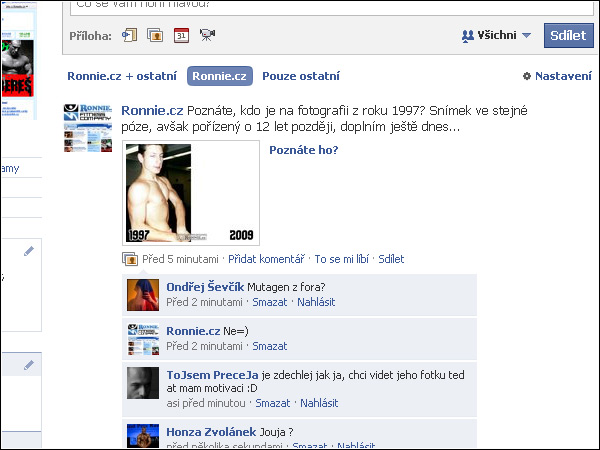This screenshot has height=450, width=600.
Task: Click the comment text 'Mutagen z fora?'
Action: (x=286, y=287)
